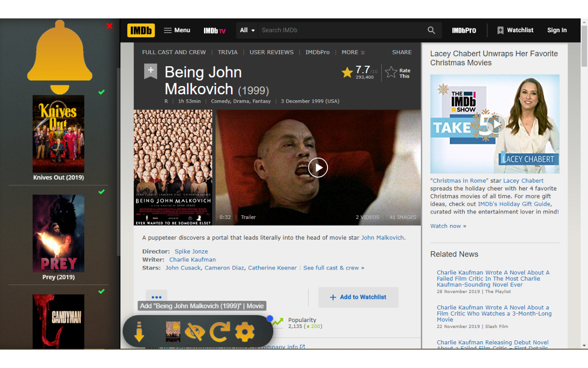Open the Comedy genre link
The width and height of the screenshot is (588, 368).
coord(221,101)
